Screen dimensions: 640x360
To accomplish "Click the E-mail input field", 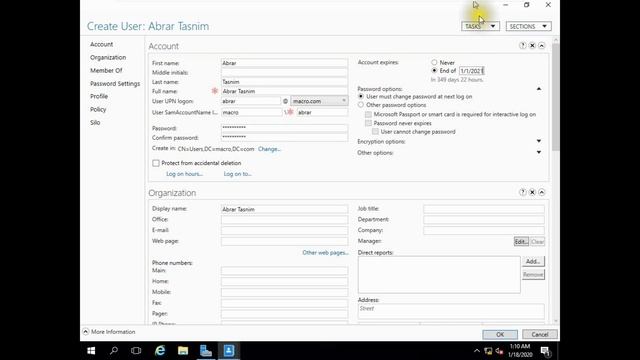I will click(284, 230).
